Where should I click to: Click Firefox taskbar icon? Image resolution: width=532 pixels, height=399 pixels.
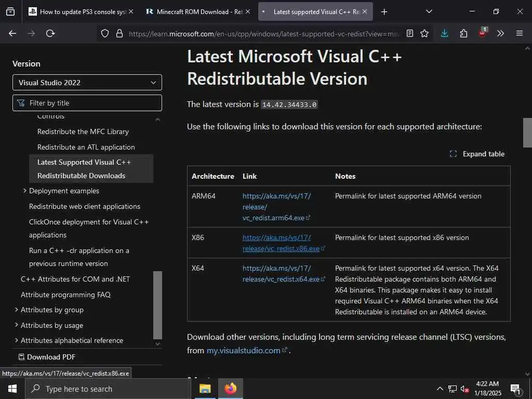tap(230, 389)
